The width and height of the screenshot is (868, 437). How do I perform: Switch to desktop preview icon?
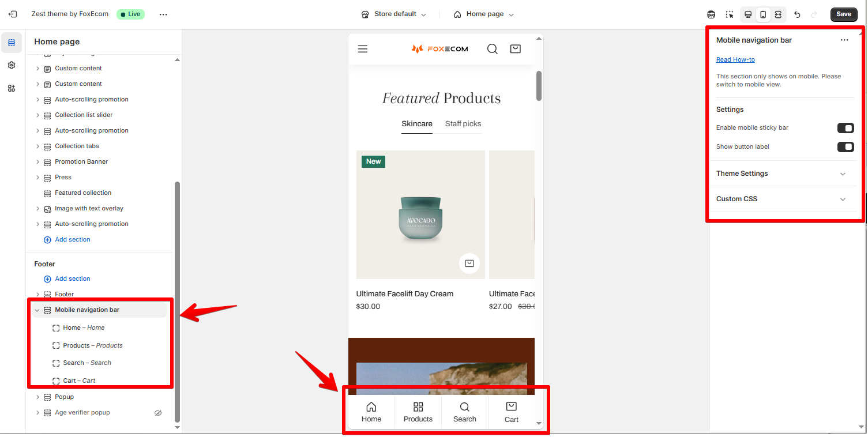tap(748, 14)
